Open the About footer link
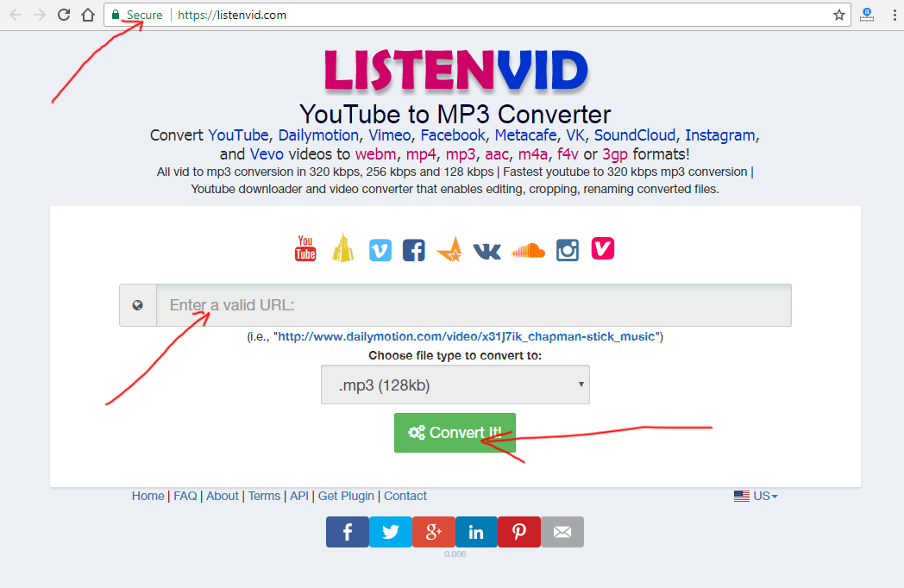The width and height of the screenshot is (904, 588). point(222,496)
